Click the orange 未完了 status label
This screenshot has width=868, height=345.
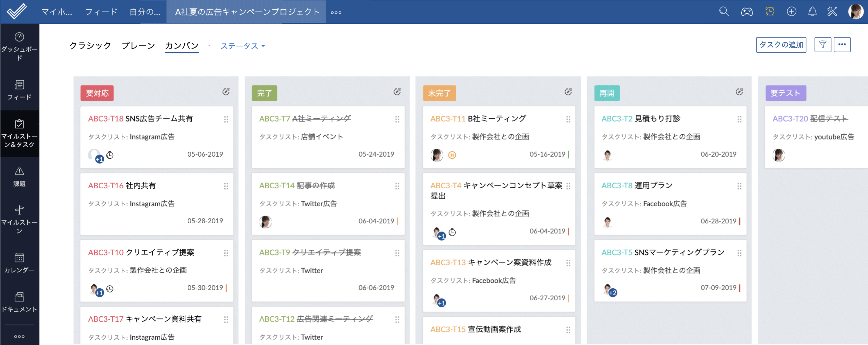(439, 93)
